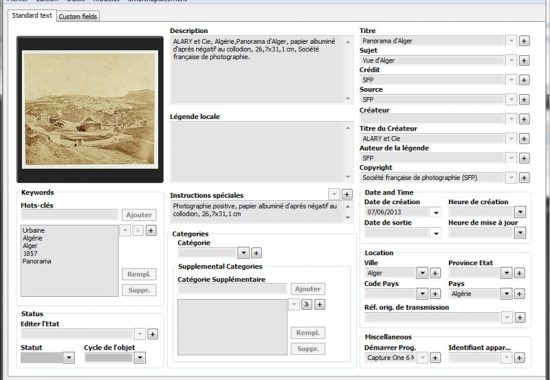Click the plus icon beside Identifiant appar...
550x380 pixels.
click(x=519, y=358)
